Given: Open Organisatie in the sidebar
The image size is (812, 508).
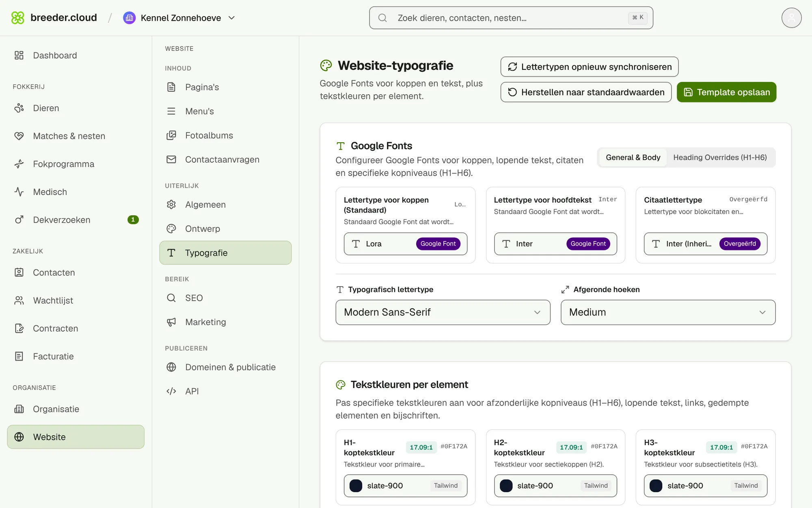Looking at the screenshot, I should click(x=76, y=409).
